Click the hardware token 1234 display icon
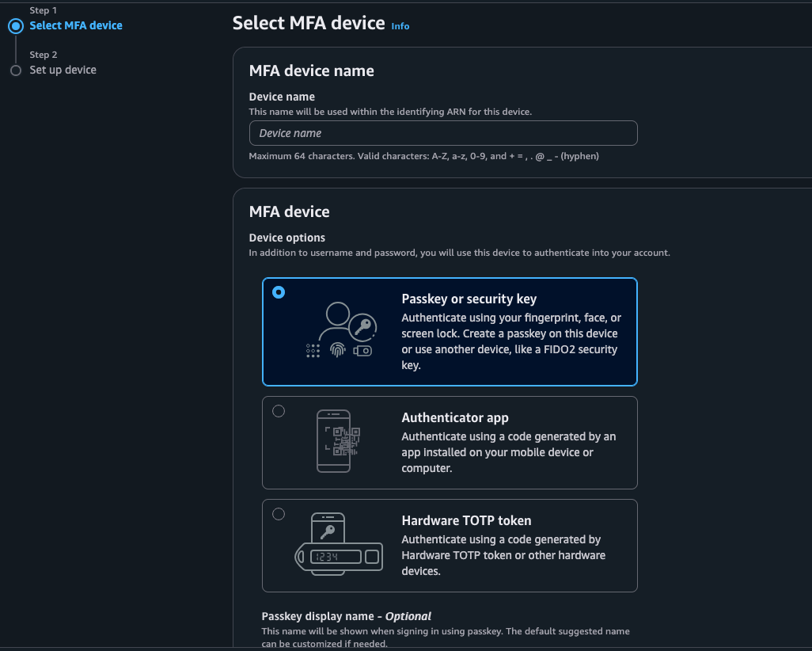 336,557
